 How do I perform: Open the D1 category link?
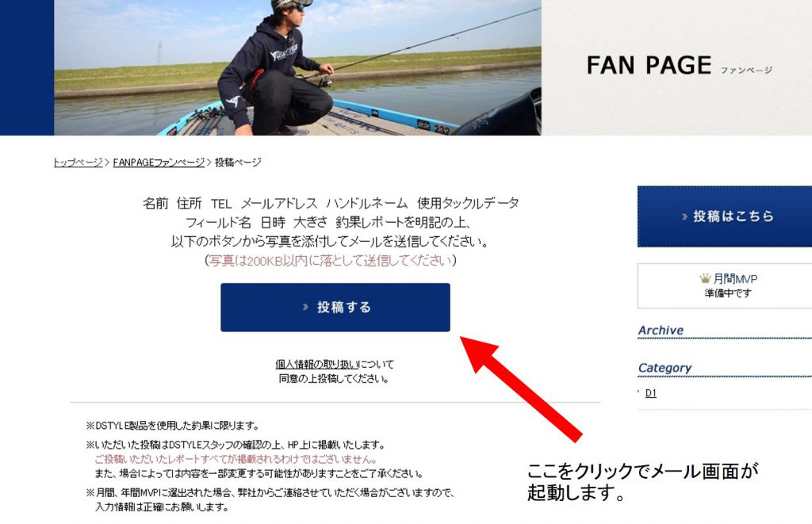[651, 393]
